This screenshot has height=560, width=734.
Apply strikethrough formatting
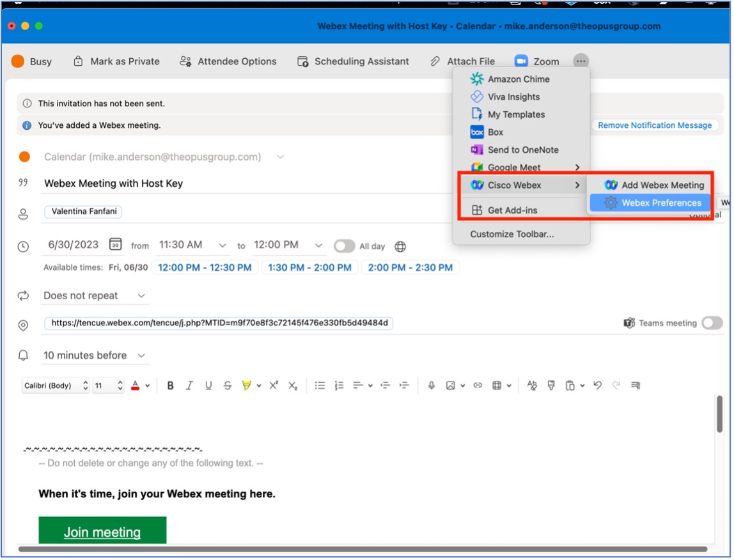pos(228,386)
